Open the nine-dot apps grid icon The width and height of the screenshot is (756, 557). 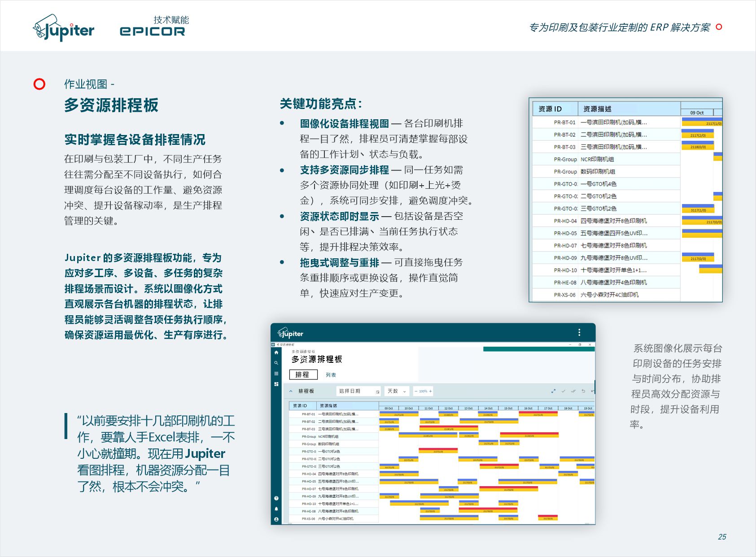(276, 374)
